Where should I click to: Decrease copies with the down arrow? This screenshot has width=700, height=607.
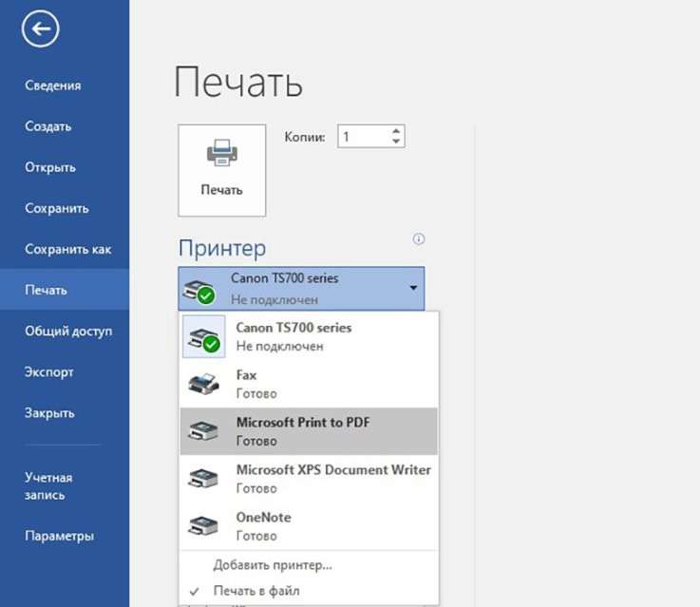tap(396, 142)
